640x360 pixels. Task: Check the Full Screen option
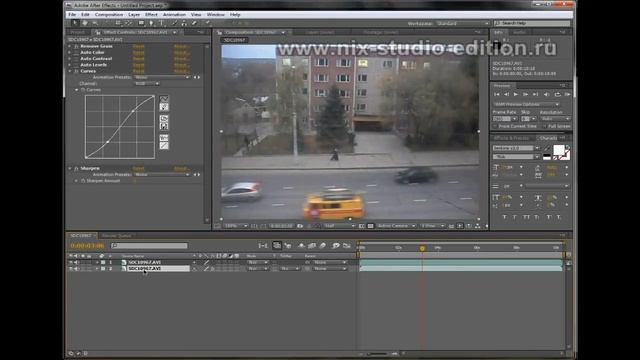[x=545, y=126]
